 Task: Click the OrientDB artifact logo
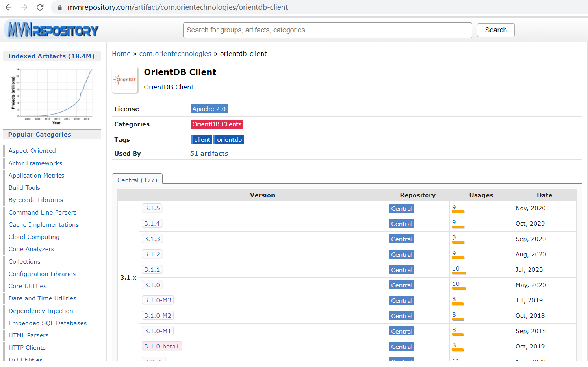tap(125, 80)
